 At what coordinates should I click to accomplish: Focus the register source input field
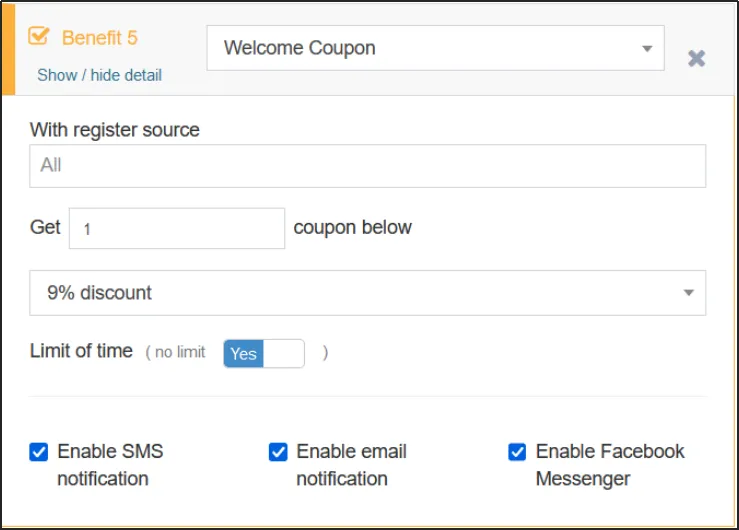coord(367,166)
